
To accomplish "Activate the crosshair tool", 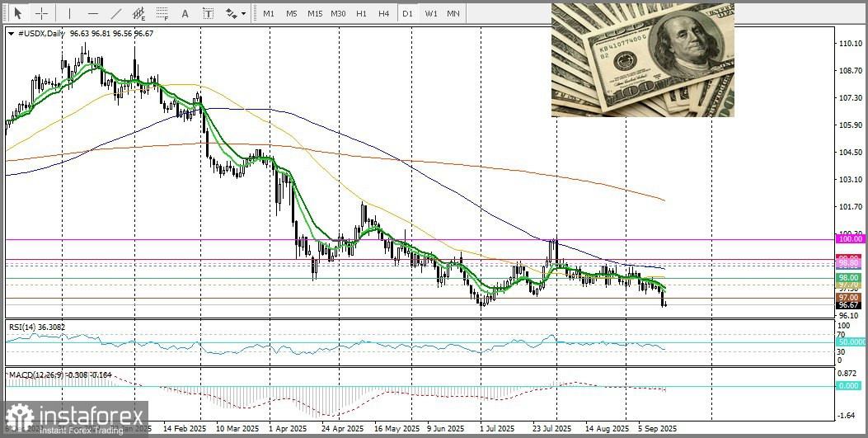I will (x=41, y=13).
